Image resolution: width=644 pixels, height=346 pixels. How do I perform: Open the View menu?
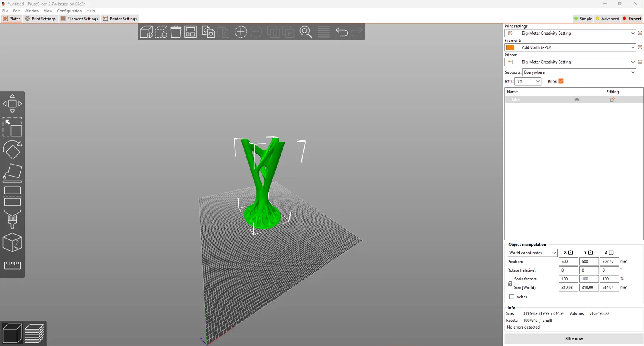tap(48, 11)
